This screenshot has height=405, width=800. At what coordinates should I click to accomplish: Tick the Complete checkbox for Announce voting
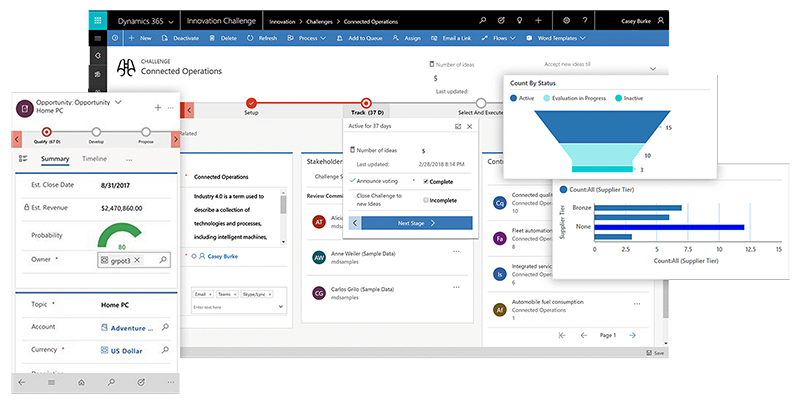click(x=427, y=181)
